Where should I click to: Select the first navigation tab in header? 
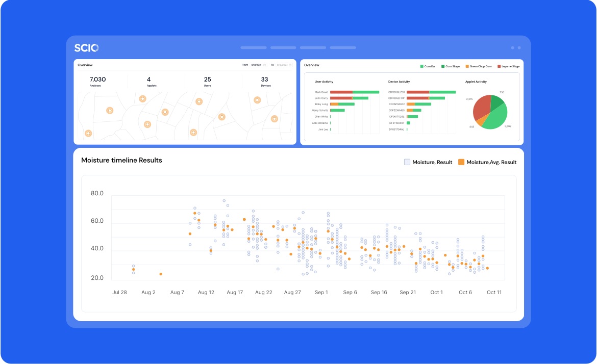(x=253, y=48)
